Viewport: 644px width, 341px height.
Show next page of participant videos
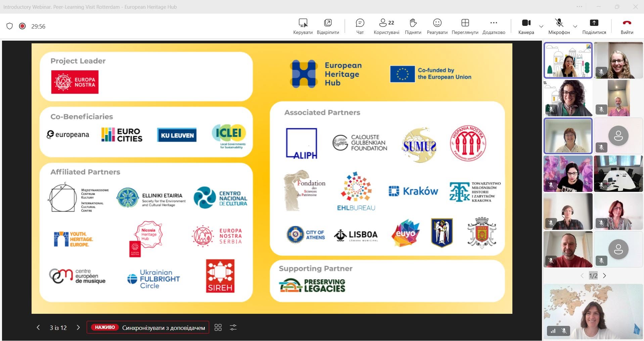coord(604,275)
